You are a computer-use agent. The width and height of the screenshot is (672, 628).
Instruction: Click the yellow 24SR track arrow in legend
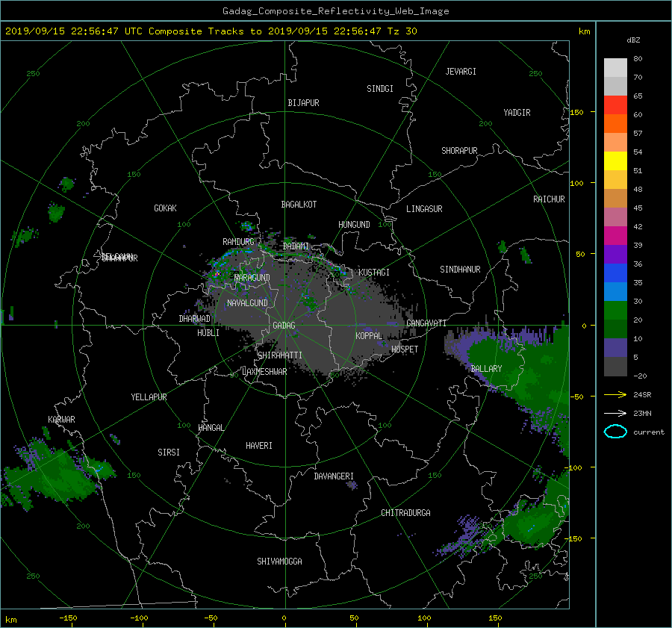click(x=615, y=394)
